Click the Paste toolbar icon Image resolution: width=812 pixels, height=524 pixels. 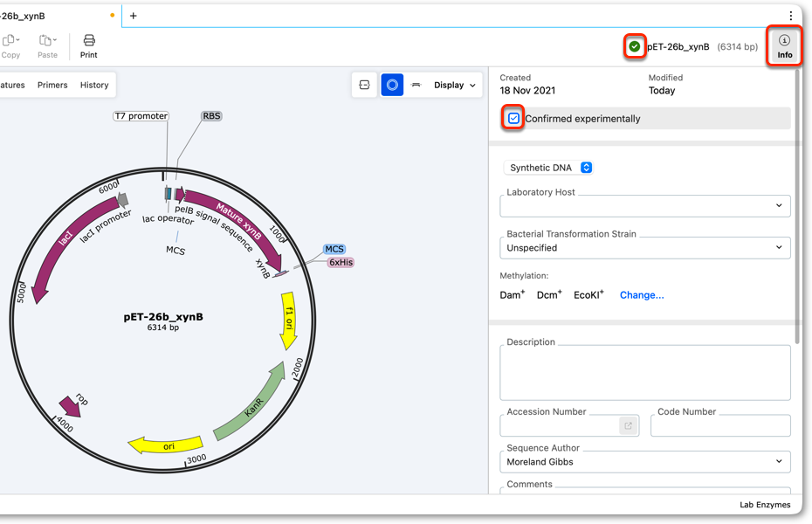click(x=47, y=40)
